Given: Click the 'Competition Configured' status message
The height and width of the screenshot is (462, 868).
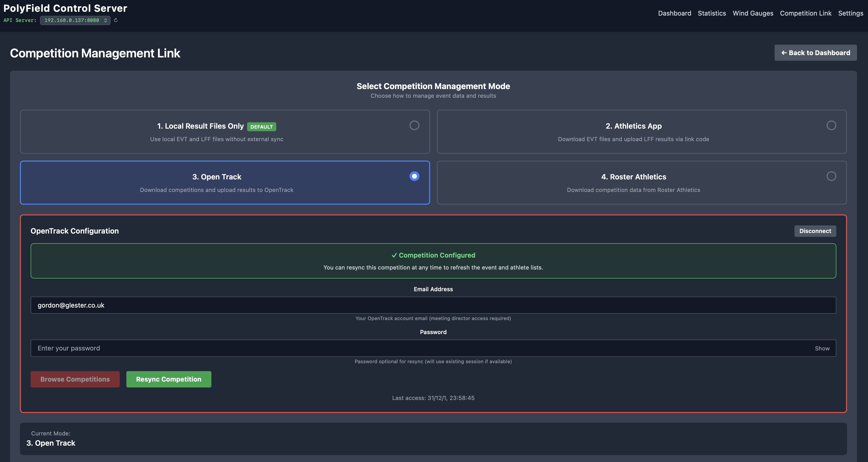Looking at the screenshot, I should click(433, 255).
